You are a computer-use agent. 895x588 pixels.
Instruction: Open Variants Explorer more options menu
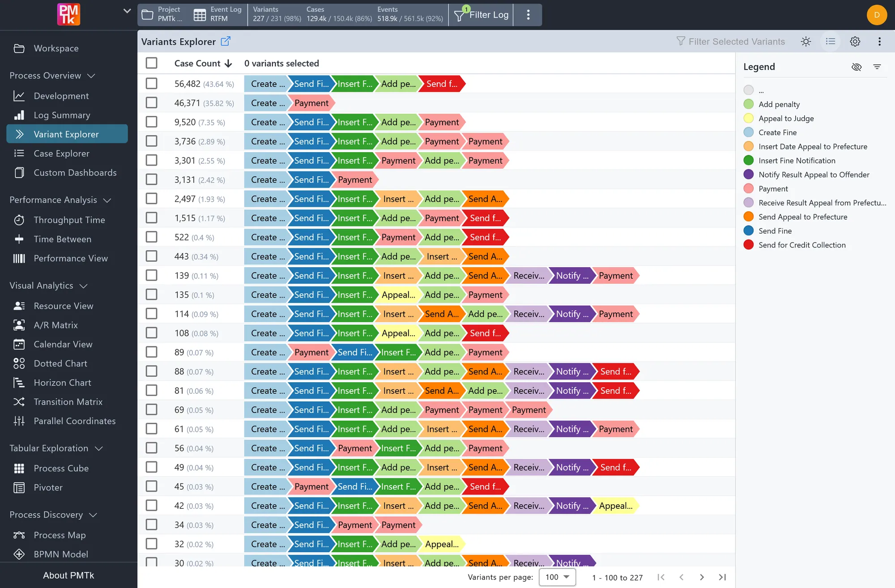(x=880, y=42)
